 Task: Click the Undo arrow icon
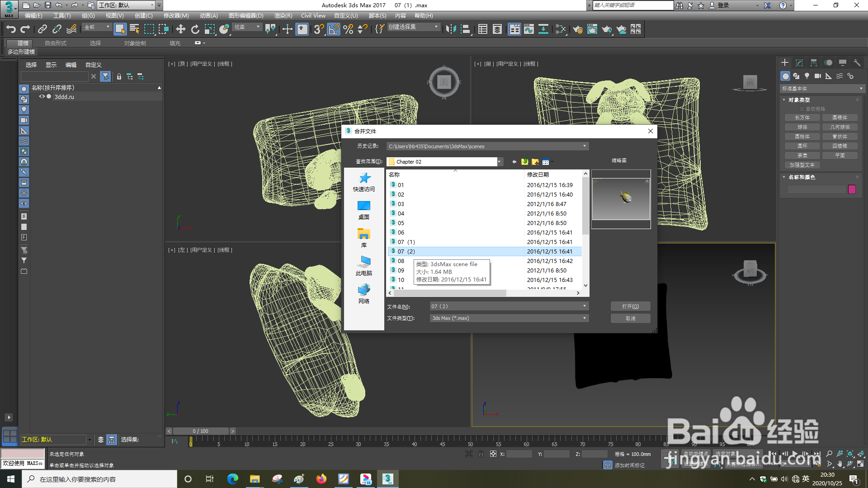[x=11, y=29]
